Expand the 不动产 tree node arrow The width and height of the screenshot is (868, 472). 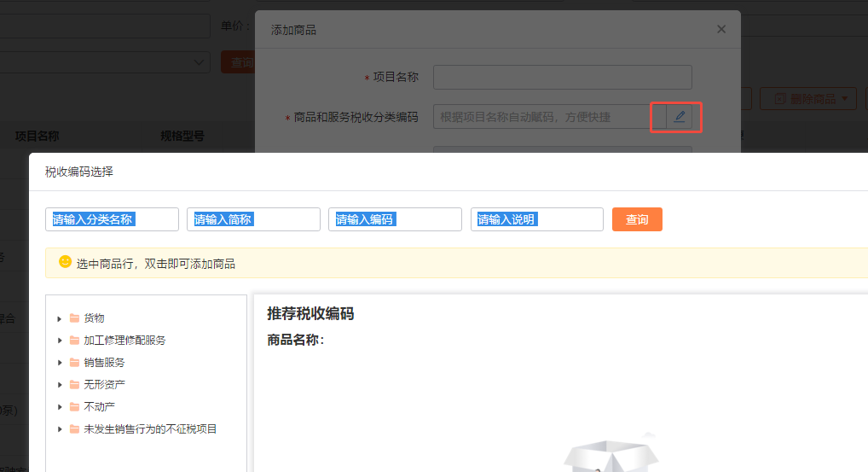click(x=59, y=407)
